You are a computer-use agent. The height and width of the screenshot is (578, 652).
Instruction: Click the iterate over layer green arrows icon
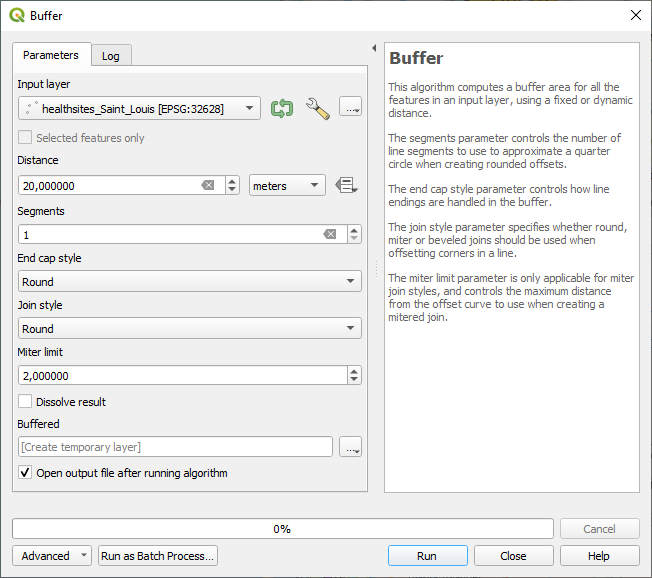pos(282,108)
